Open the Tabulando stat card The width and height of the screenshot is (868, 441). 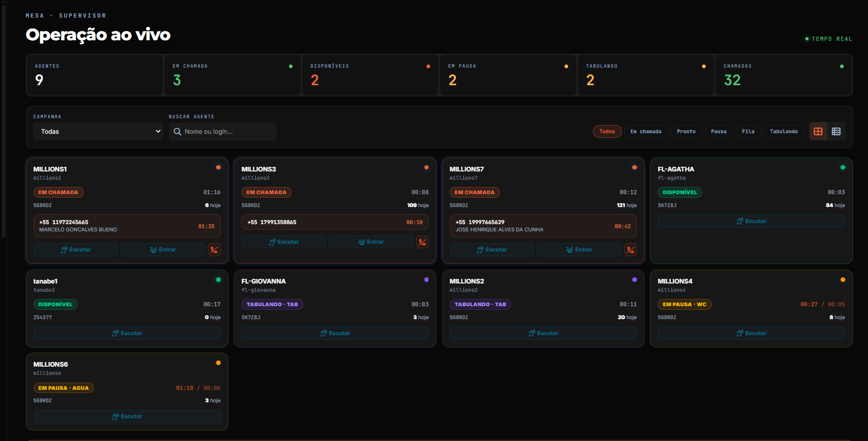(x=646, y=75)
